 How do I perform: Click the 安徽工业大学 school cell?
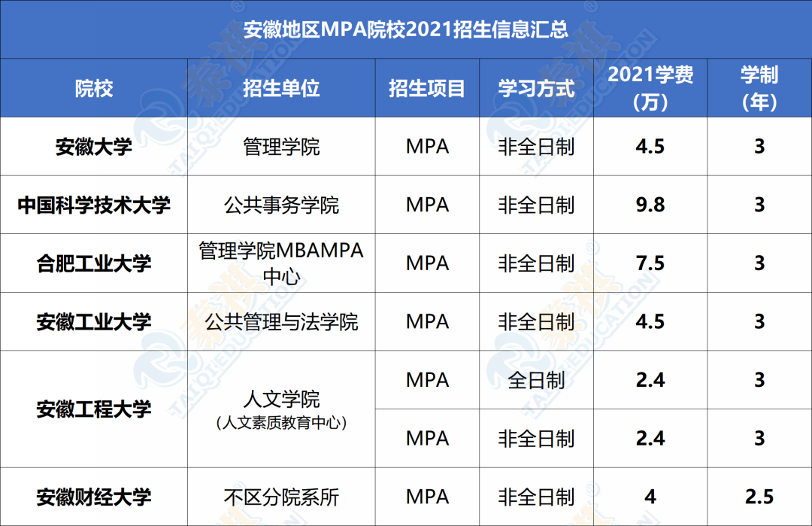pyautogui.click(x=94, y=322)
